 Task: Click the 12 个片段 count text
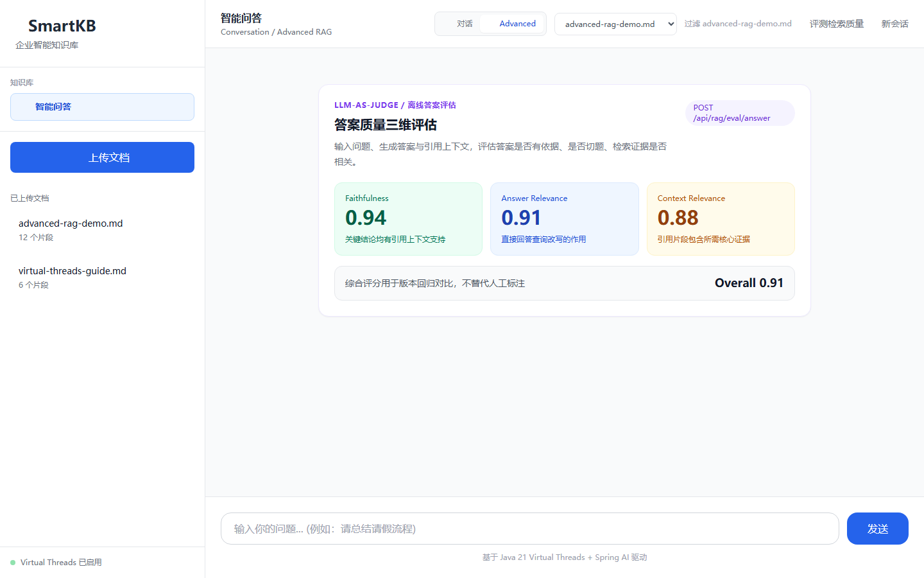coord(36,238)
